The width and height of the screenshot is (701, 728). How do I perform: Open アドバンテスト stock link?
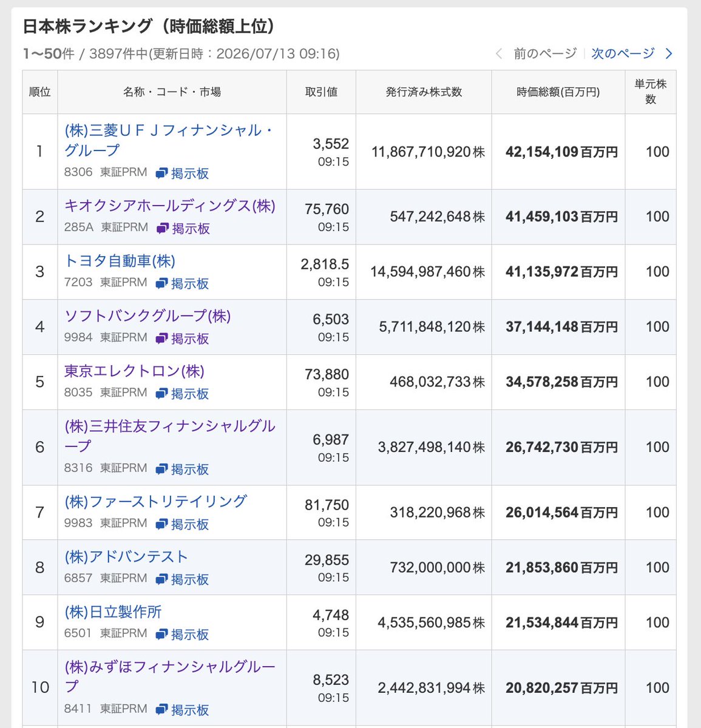pyautogui.click(x=126, y=556)
